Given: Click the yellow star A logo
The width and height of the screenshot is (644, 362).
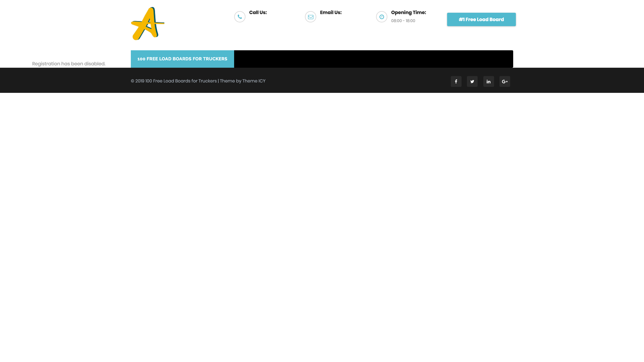Looking at the screenshot, I should [148, 23].
